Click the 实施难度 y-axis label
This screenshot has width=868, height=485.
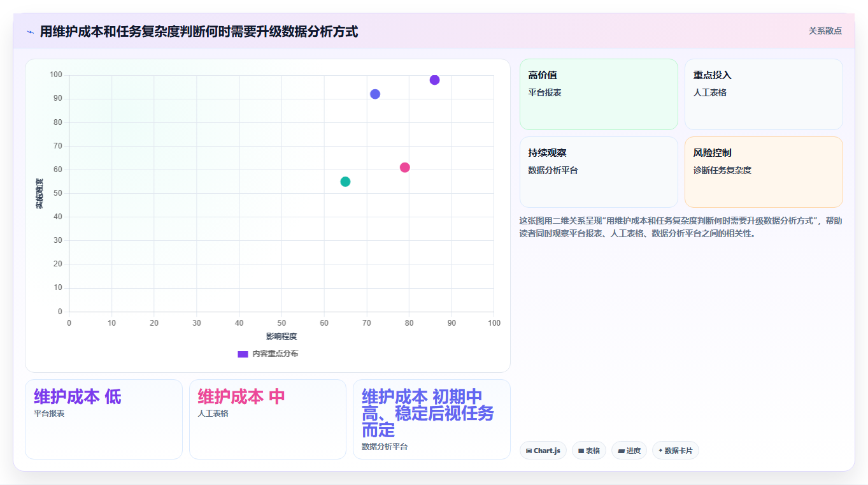(39, 194)
